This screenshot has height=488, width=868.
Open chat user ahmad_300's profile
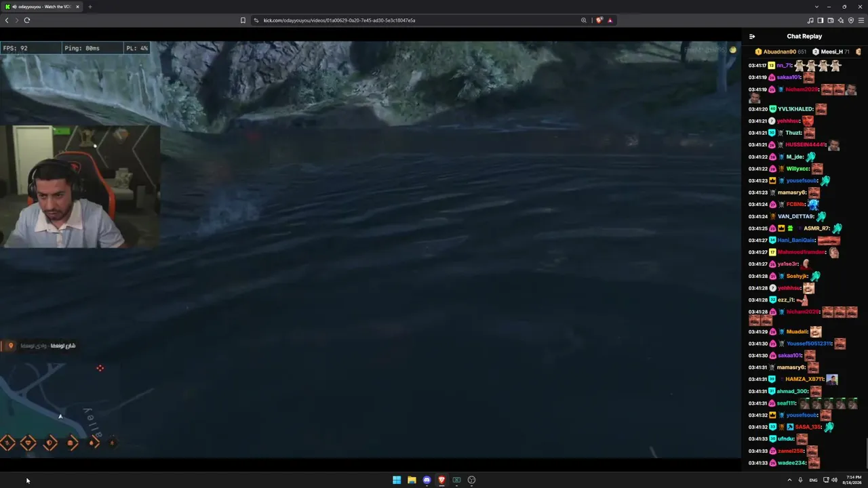(x=792, y=392)
